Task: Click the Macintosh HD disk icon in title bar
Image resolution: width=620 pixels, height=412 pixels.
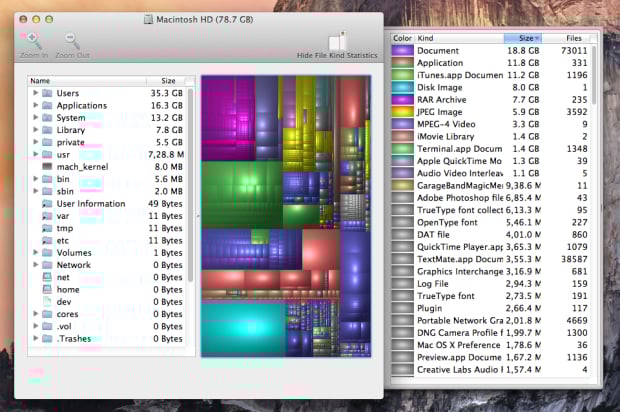Action: point(148,18)
